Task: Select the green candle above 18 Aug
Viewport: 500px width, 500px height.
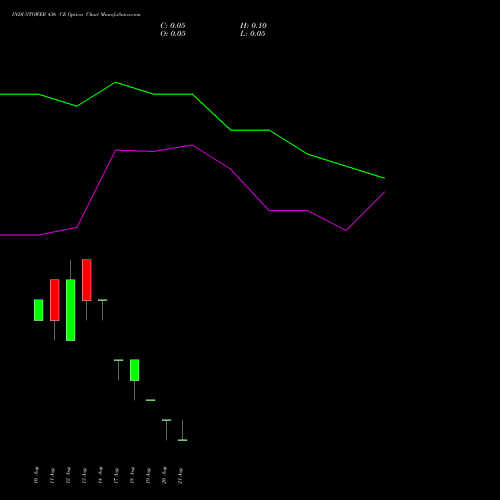Action: click(x=135, y=370)
